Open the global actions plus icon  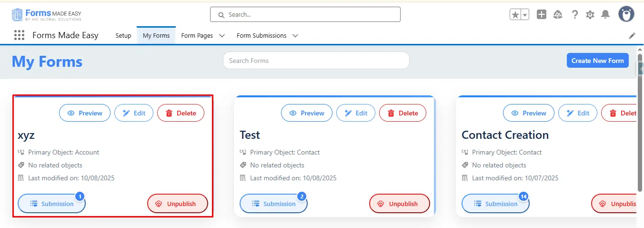[542, 15]
